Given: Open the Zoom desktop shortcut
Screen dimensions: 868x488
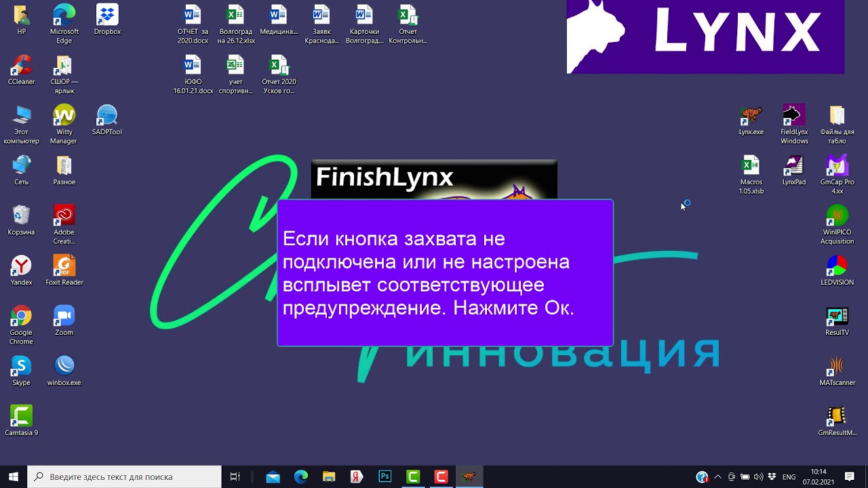Looking at the screenshot, I should pos(64,321).
